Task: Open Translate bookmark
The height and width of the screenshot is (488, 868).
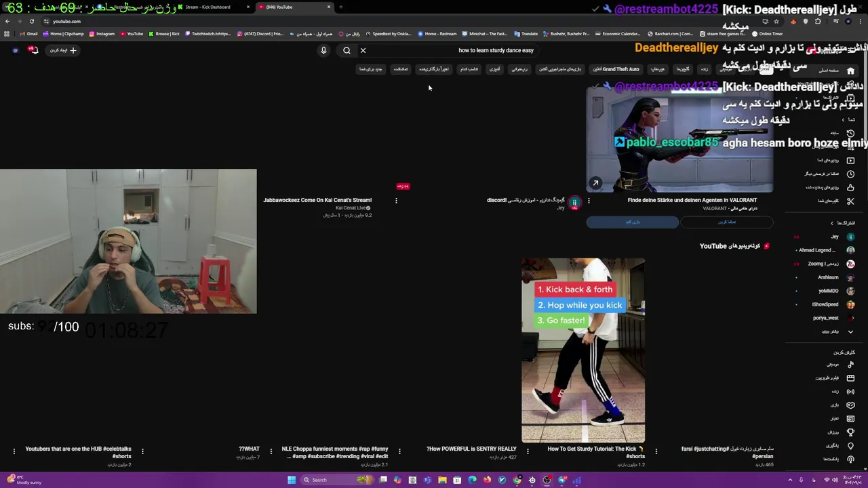Action: (526, 34)
